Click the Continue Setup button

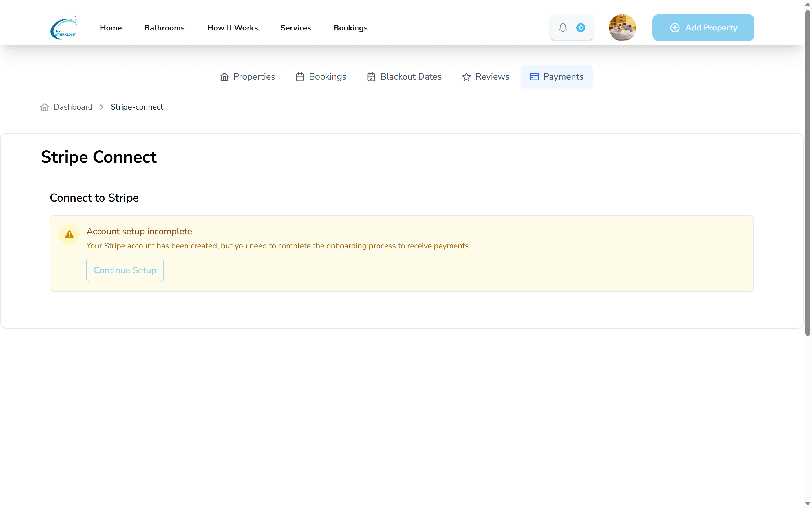pyautogui.click(x=125, y=270)
